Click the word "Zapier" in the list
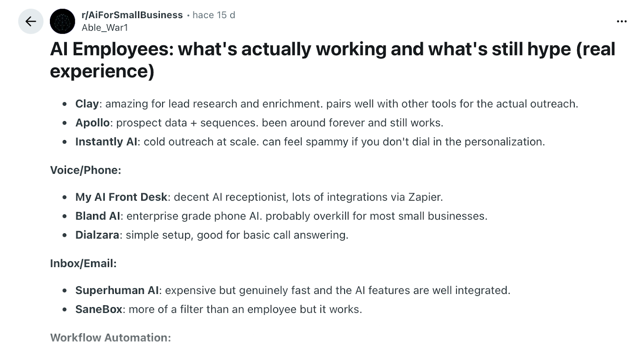644x347 pixels. point(425,197)
